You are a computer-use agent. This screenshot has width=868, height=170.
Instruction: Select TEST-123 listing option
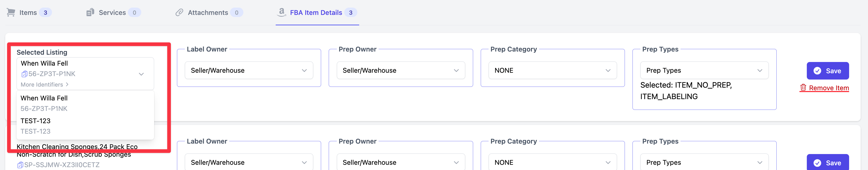click(85, 126)
